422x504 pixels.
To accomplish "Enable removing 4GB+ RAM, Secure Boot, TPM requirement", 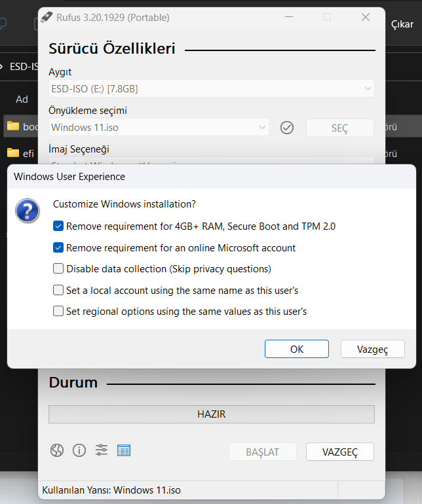I will click(x=58, y=226).
